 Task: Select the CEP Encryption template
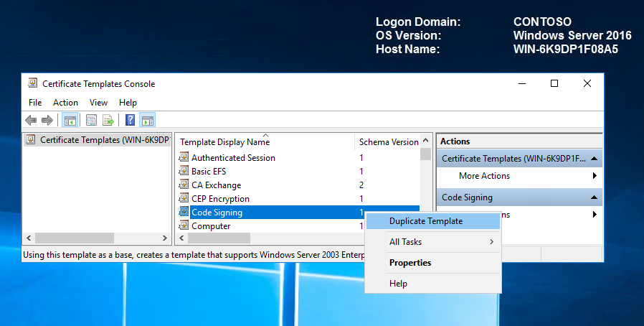[x=220, y=199]
